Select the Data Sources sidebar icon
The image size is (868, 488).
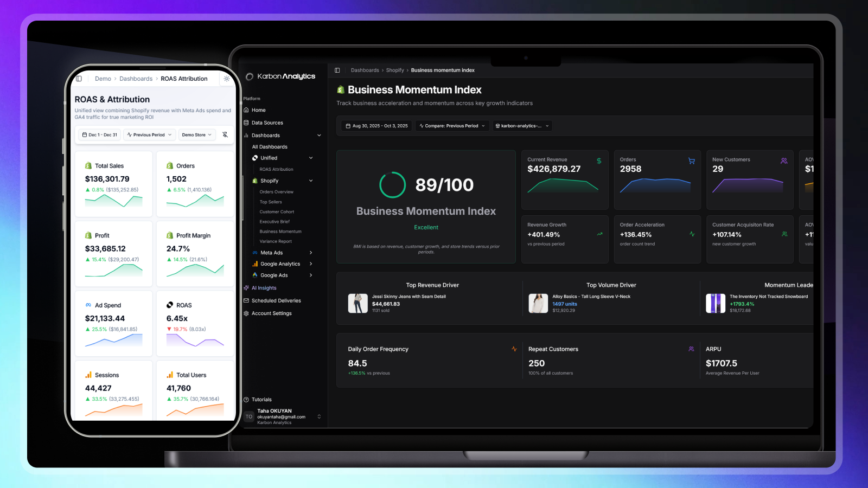coord(247,123)
